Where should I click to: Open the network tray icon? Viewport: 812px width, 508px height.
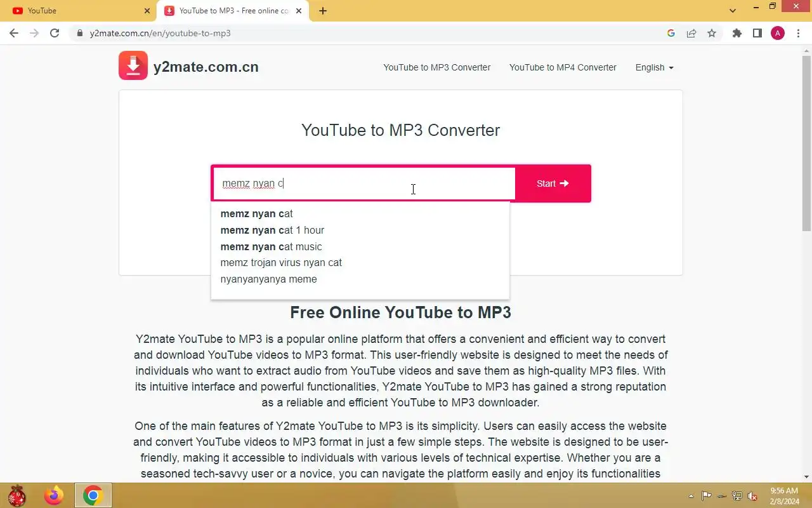[x=737, y=496]
